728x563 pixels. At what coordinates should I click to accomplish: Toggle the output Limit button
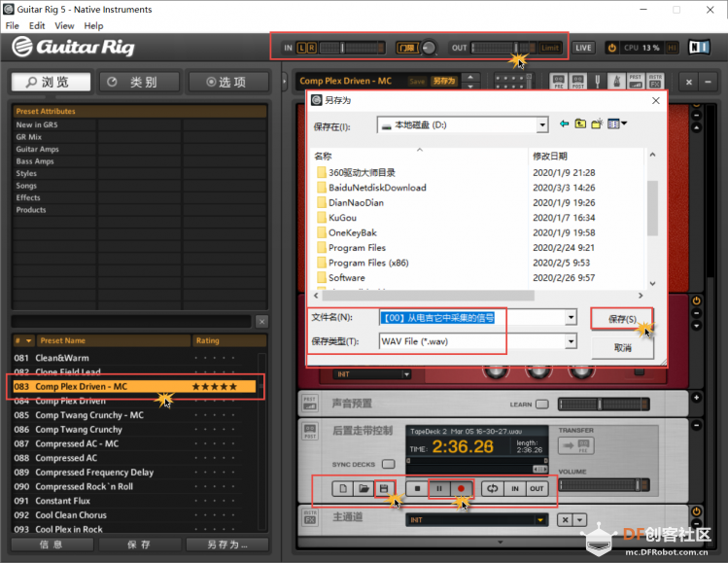(x=550, y=48)
